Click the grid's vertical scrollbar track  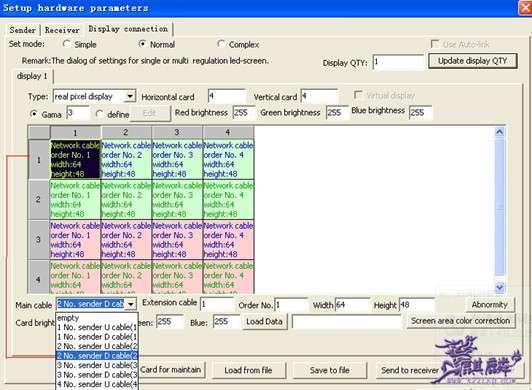tap(499, 210)
